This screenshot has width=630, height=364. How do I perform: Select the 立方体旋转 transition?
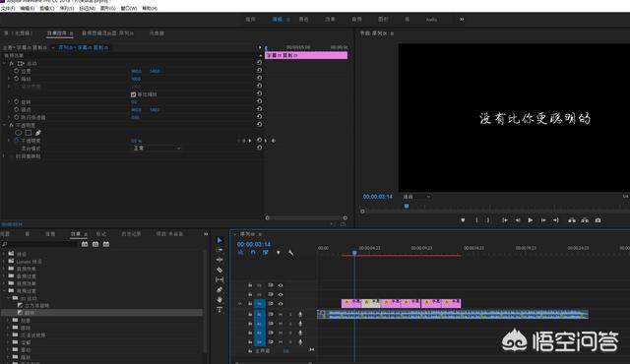pos(36,305)
